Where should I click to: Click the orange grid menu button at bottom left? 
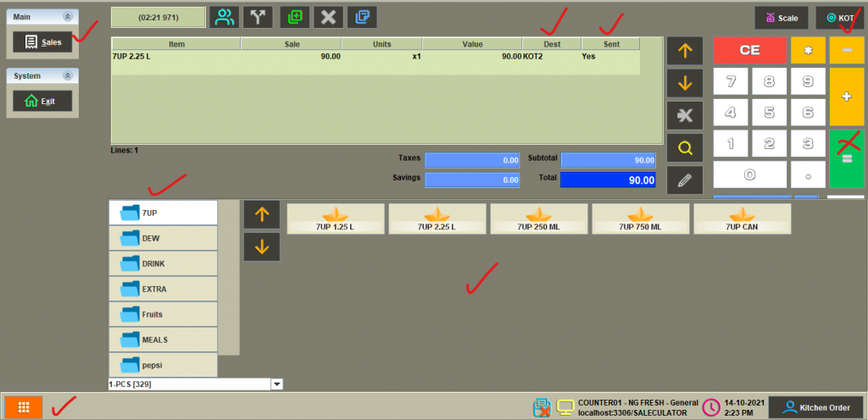(23, 407)
